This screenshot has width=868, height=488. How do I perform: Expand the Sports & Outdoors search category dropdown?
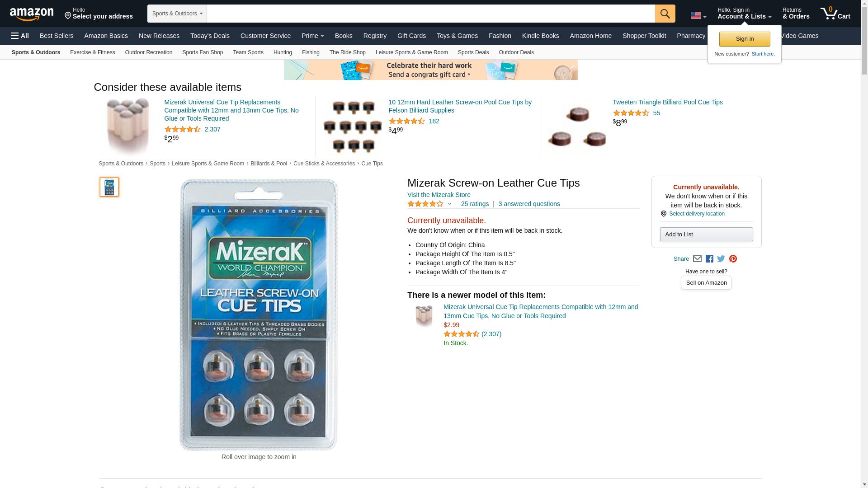click(x=177, y=14)
